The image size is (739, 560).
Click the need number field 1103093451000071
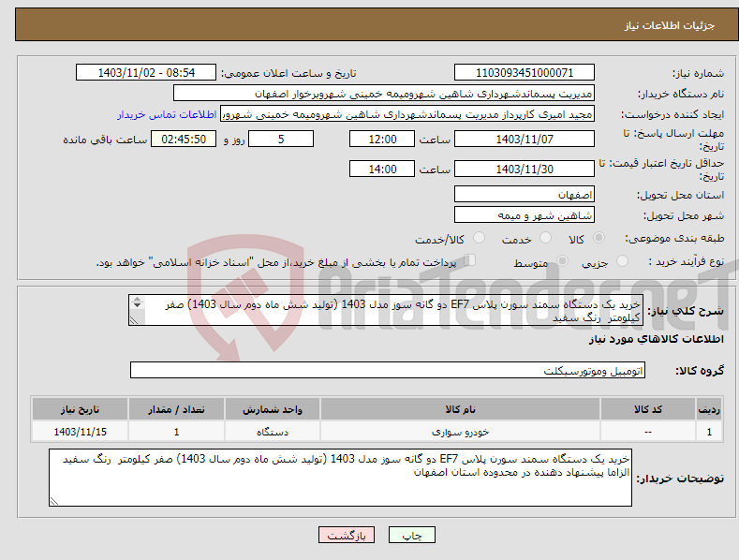coord(525,73)
